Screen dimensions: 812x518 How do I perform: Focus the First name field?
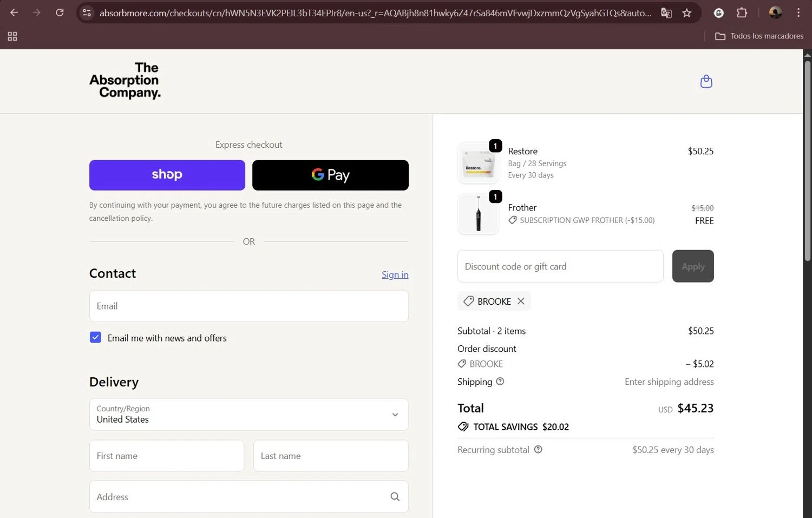(167, 456)
